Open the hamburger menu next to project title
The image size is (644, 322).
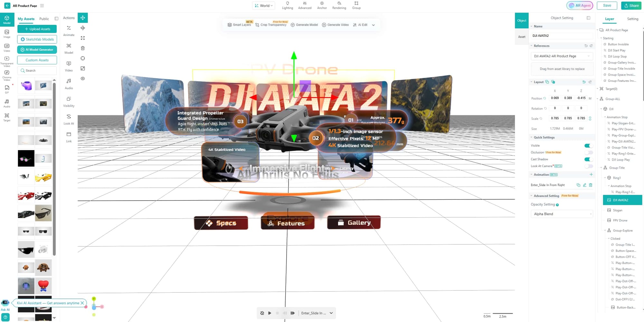(42, 6)
